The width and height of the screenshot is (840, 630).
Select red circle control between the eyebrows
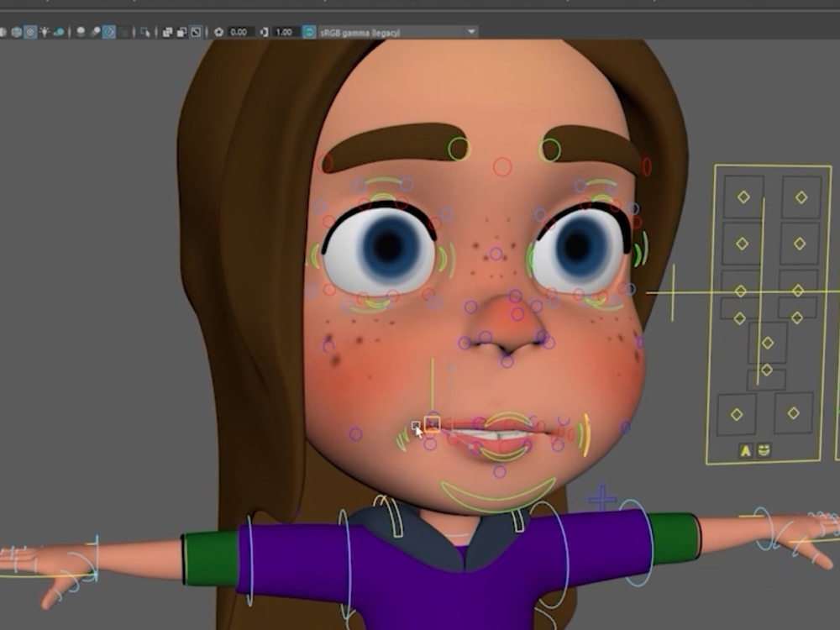[502, 167]
